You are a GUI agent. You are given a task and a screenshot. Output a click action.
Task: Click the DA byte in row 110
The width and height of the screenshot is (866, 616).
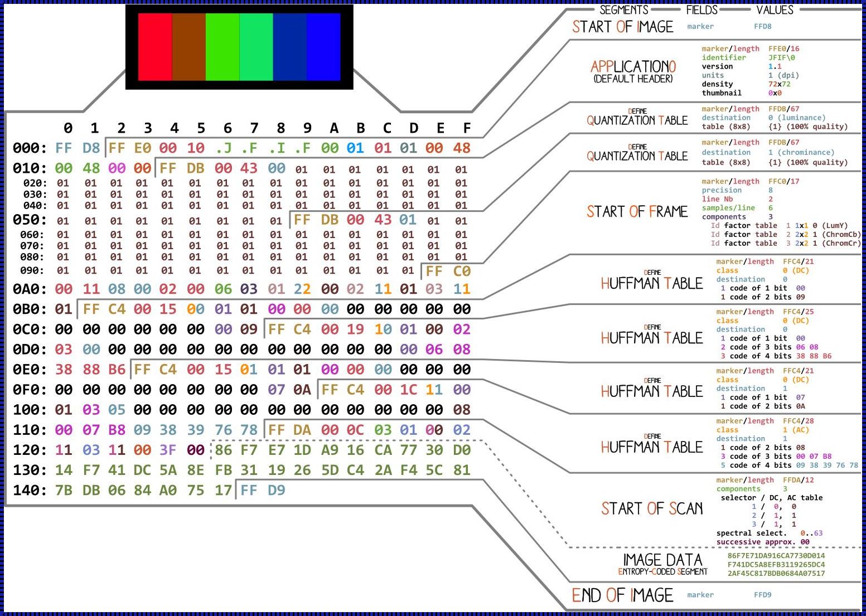302,430
